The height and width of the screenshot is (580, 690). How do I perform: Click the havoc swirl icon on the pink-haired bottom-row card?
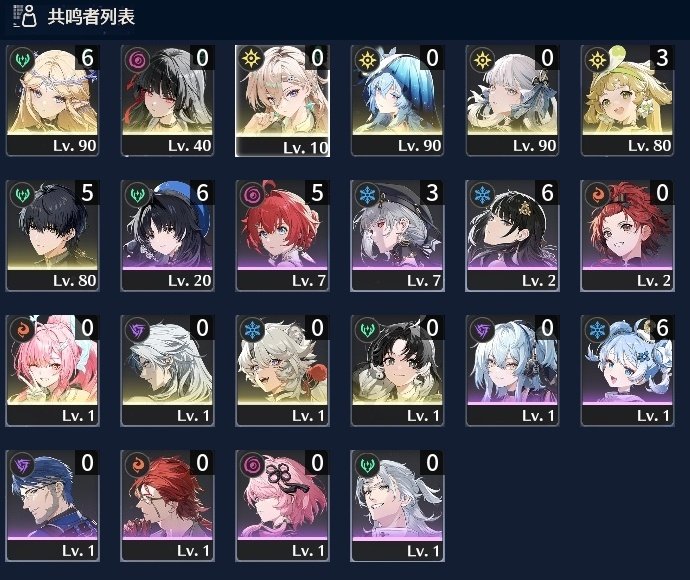[x=252, y=465]
